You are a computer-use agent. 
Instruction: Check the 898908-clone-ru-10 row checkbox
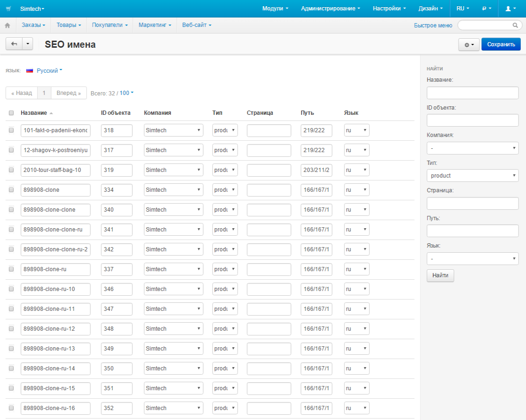pos(11,289)
